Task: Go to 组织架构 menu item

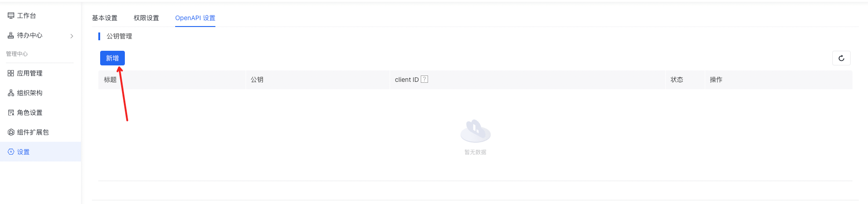Action: (30, 93)
